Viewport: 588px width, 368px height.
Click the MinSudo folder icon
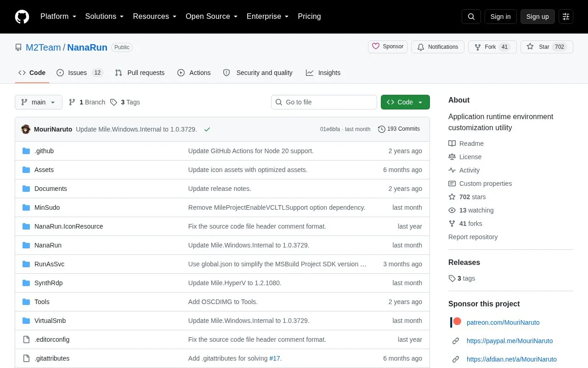(26, 207)
